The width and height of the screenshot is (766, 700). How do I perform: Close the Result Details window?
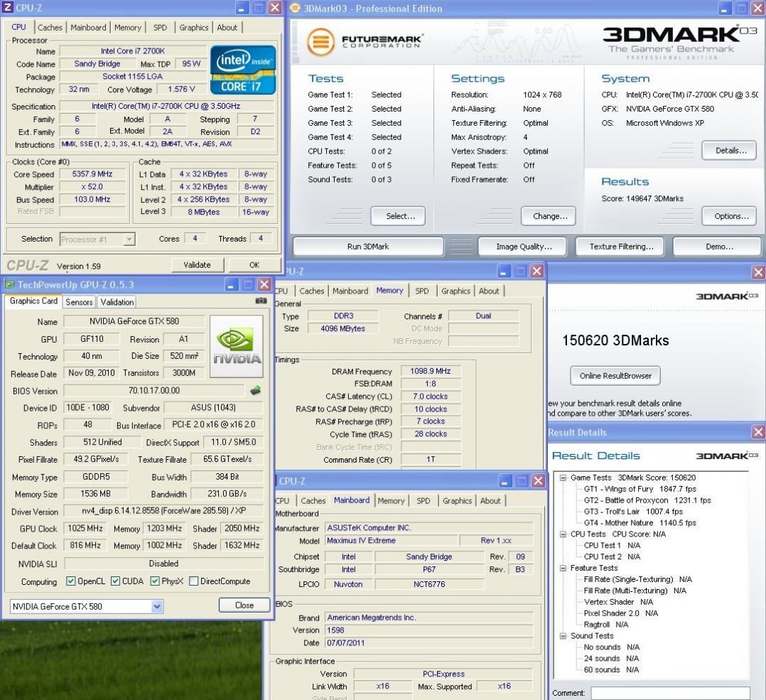point(758,432)
